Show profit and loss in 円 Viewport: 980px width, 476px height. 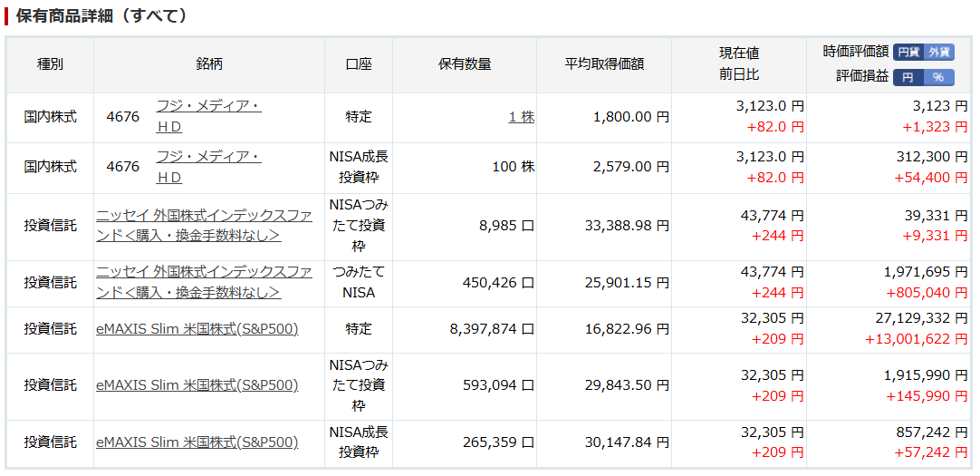(908, 77)
